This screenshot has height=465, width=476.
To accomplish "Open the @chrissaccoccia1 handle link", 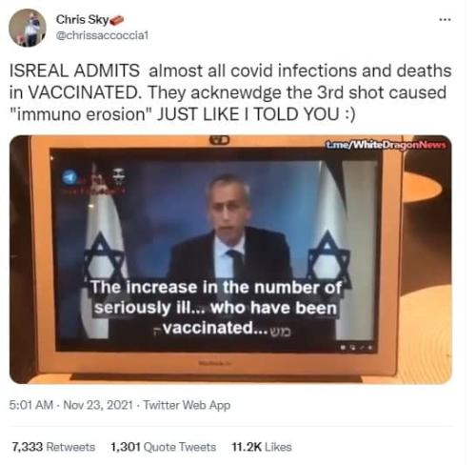I will (102, 35).
